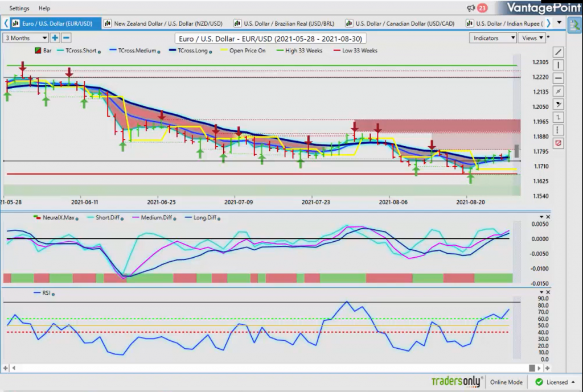The image size is (583, 392).
Task: Collapse the NeuralX panel with its arrow
Action: pos(541,217)
